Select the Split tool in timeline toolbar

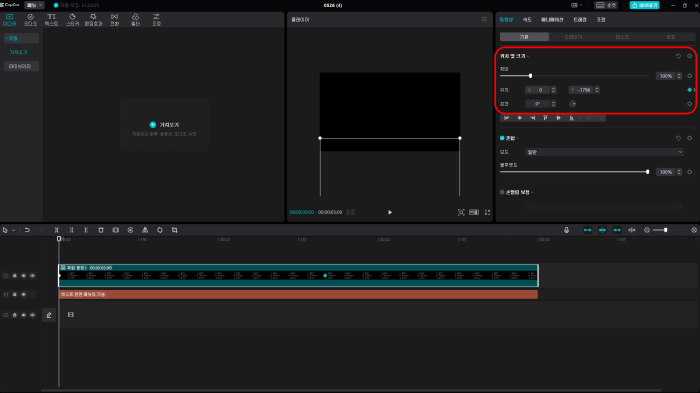[57, 230]
